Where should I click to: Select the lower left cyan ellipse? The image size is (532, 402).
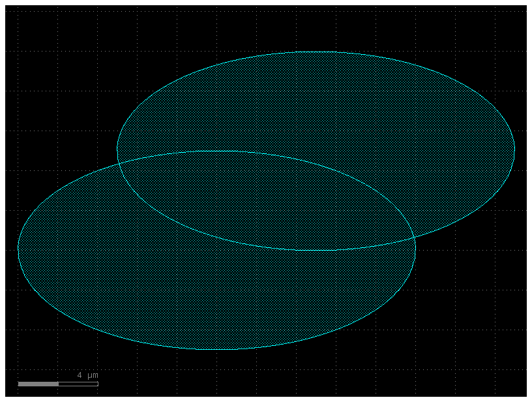pyautogui.click(x=163, y=294)
